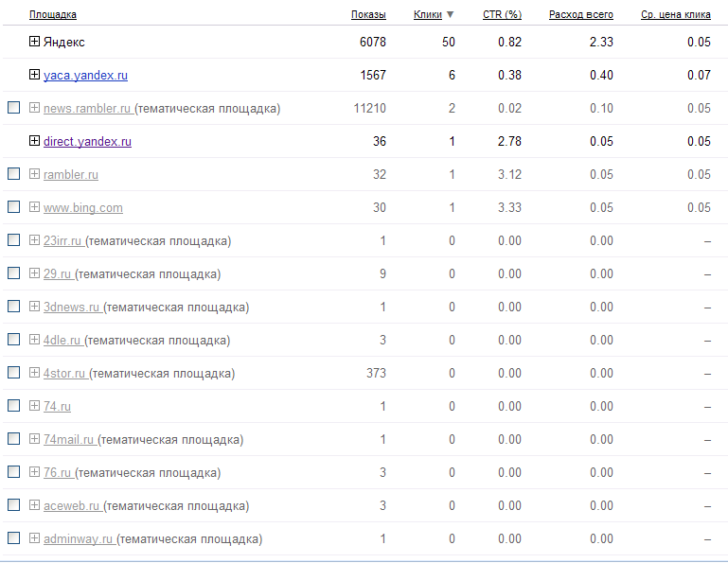Sort by the Клики column header

428,15
